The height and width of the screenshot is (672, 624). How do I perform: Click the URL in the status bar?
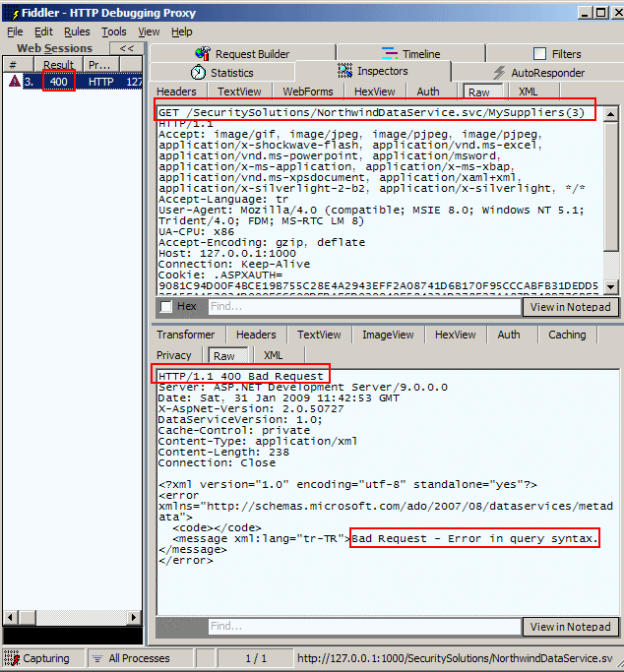pyautogui.click(x=455, y=658)
